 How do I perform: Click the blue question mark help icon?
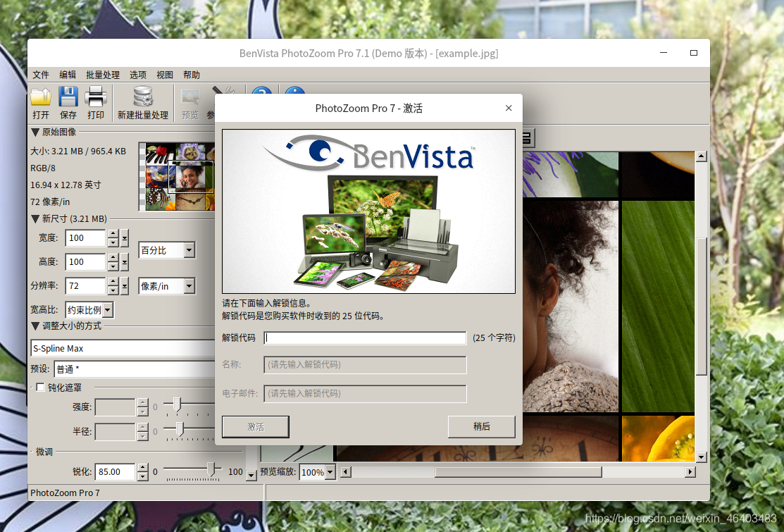pos(261,91)
